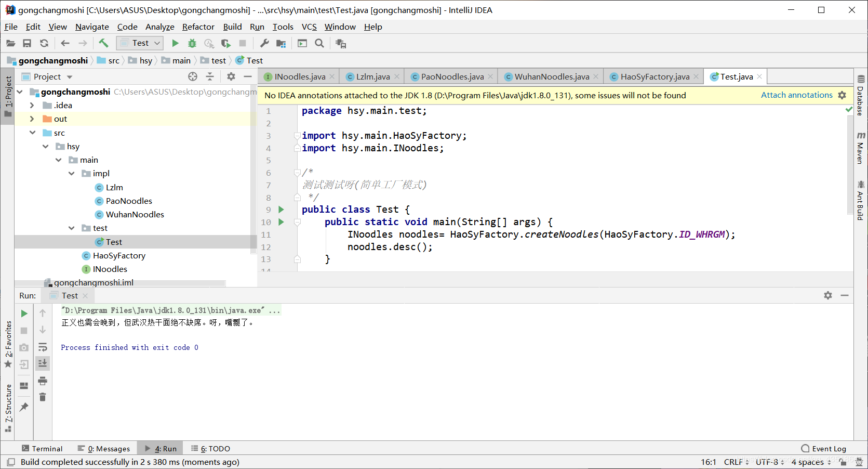Viewport: 868px width, 469px height.
Task: Open the Refactor menu
Action: [x=198, y=27]
